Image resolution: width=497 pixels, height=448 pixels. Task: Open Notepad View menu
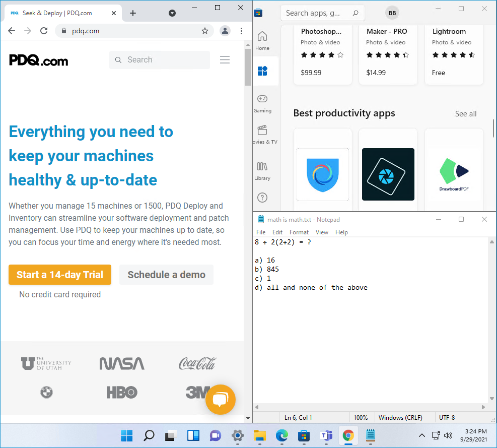[x=322, y=232]
